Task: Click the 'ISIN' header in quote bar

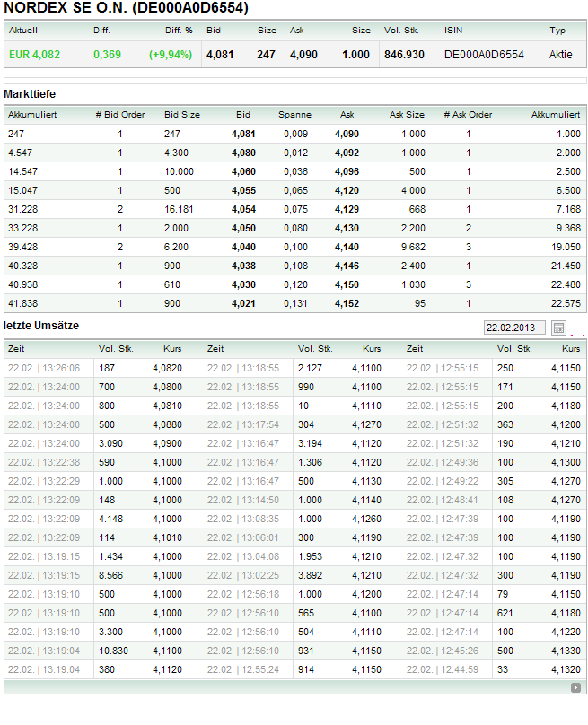Action: pyautogui.click(x=453, y=31)
